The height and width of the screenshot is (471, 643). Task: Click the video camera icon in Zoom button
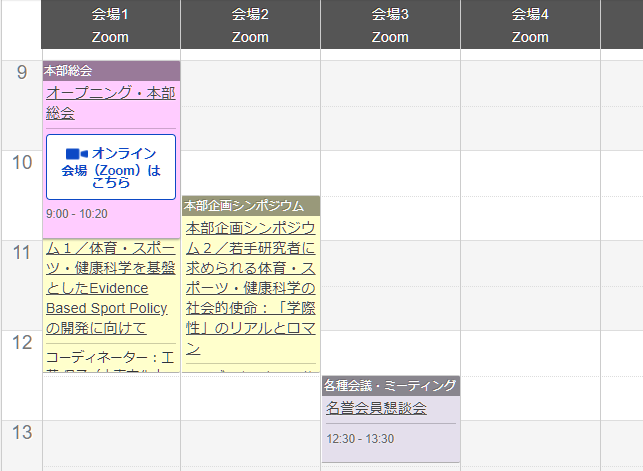77,154
